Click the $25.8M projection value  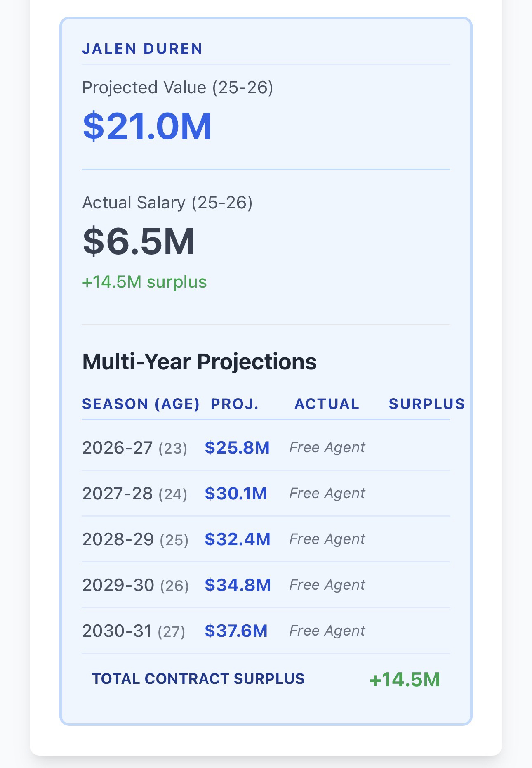click(237, 448)
